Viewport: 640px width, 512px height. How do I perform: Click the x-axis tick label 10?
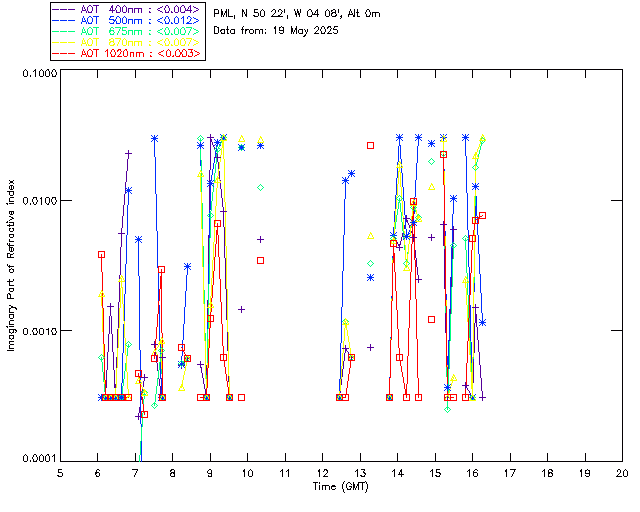[247, 473]
